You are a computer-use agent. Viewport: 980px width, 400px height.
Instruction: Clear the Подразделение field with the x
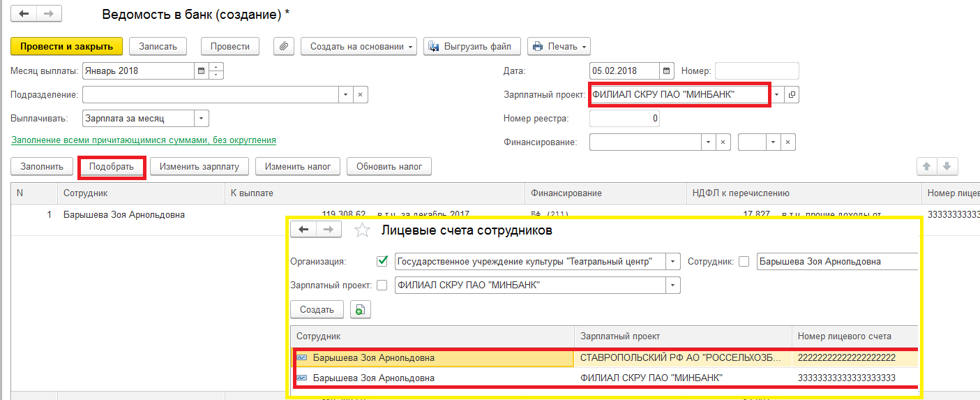tap(361, 94)
